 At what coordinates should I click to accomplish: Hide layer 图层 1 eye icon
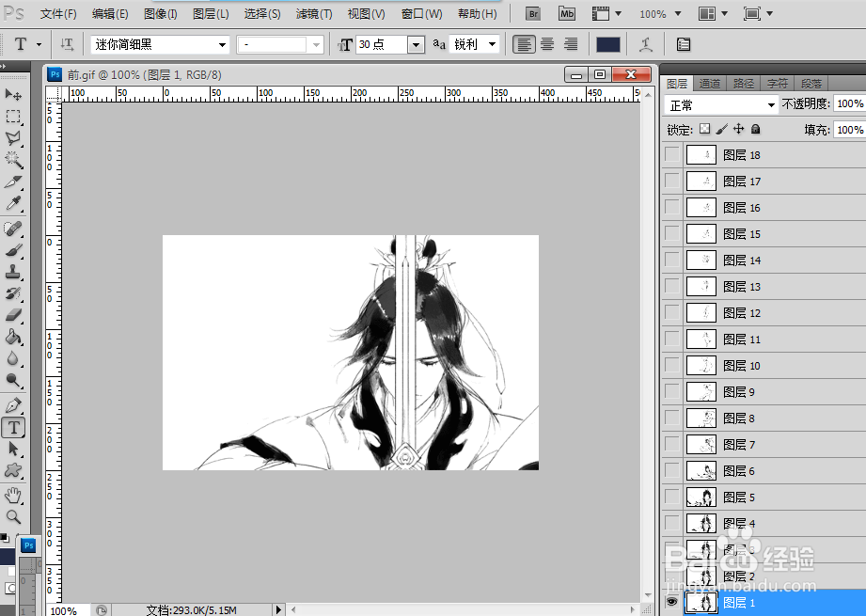point(671,602)
